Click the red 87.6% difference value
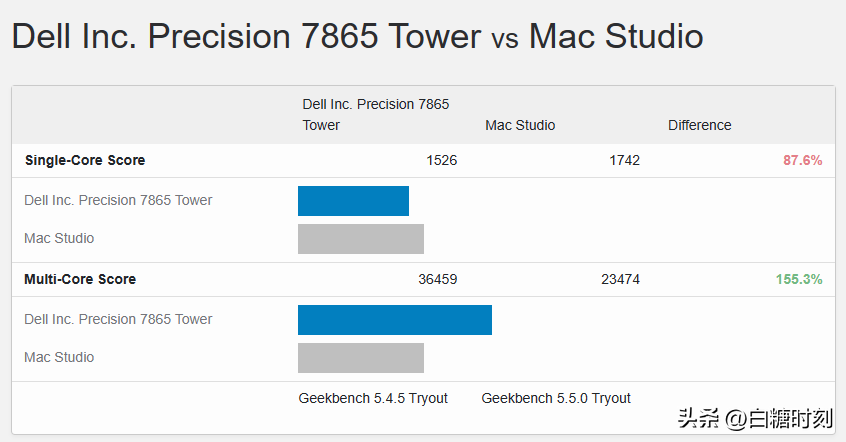This screenshot has width=846, height=442. pos(803,160)
